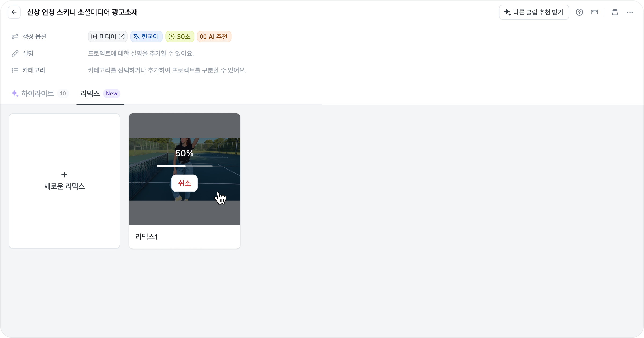
Task: Click 다른 클립 추천 받기 button
Action: click(x=534, y=12)
